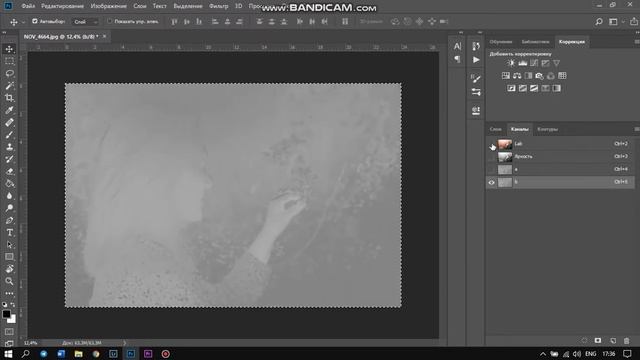Select the Healing Brush tool

pos(9,122)
